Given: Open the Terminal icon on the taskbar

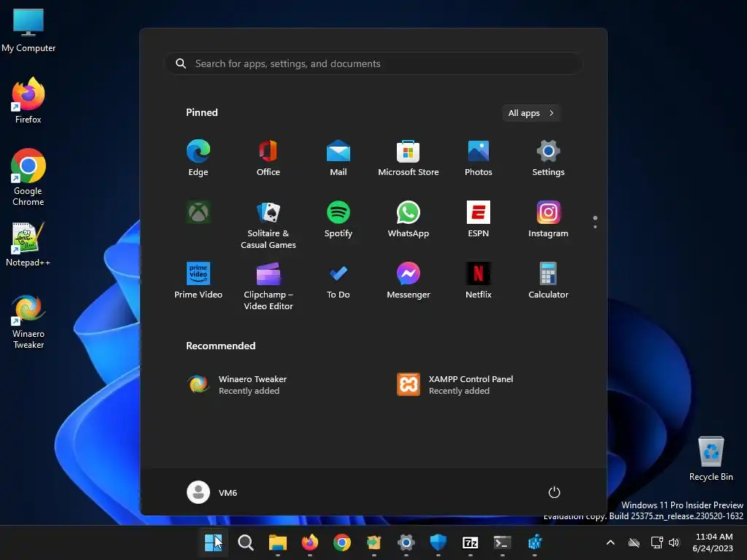Looking at the screenshot, I should 502,542.
